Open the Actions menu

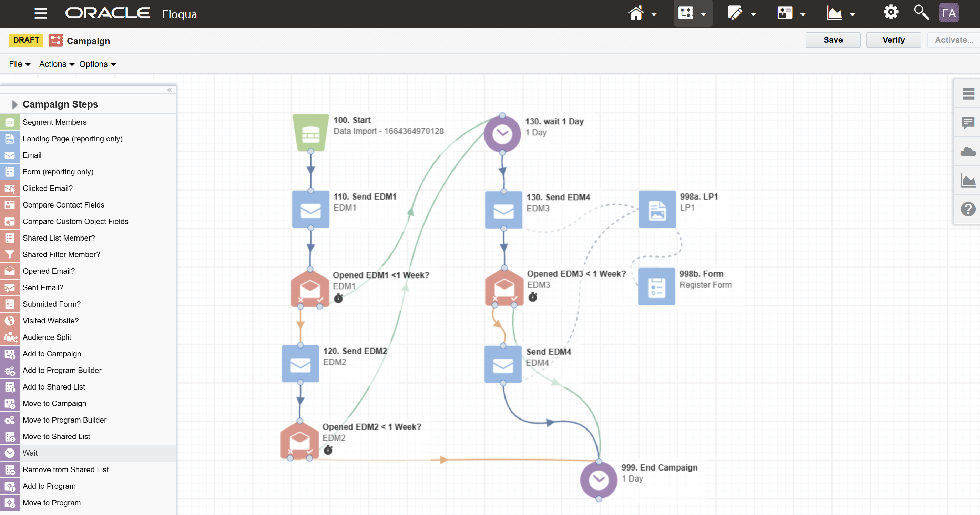coord(57,64)
